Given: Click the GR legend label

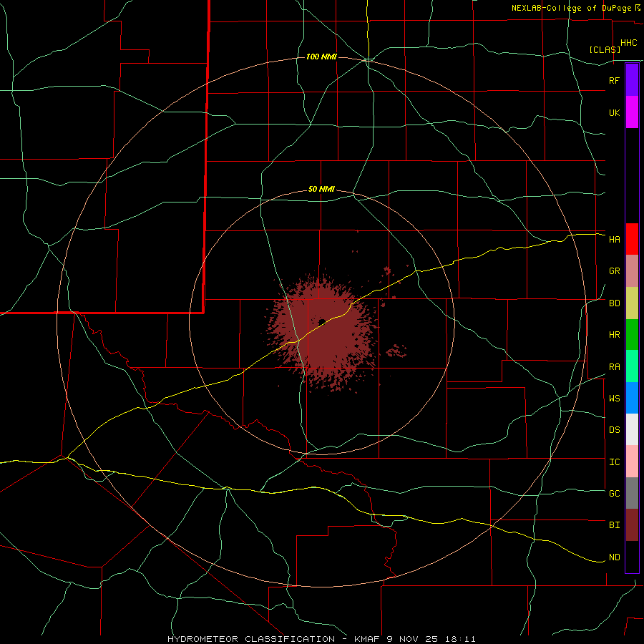Looking at the screenshot, I should pyautogui.click(x=614, y=271).
